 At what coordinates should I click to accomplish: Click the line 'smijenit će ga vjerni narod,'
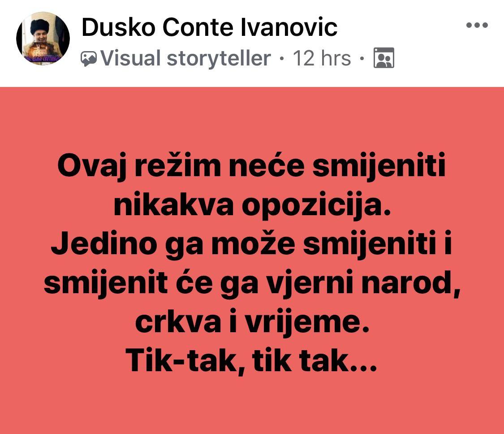pyautogui.click(x=252, y=283)
